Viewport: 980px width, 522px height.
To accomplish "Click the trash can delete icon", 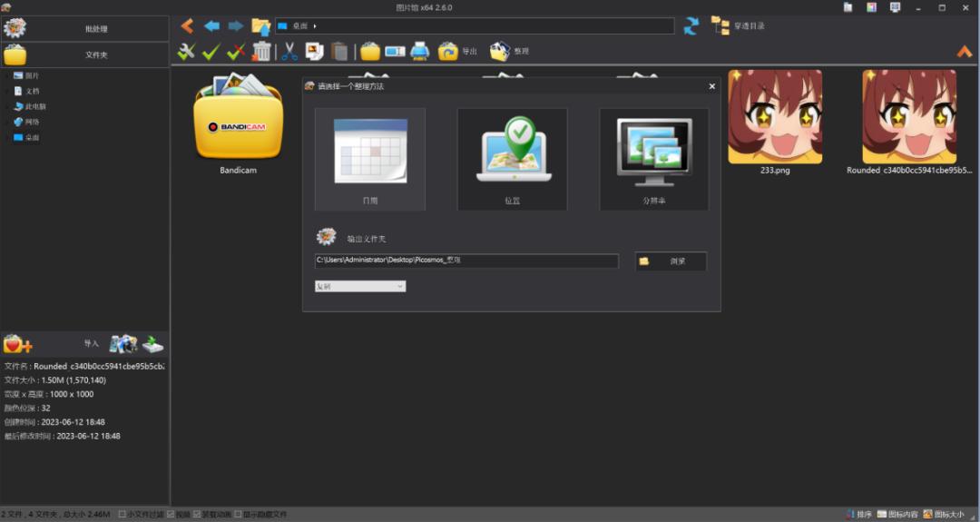I will pyautogui.click(x=262, y=52).
